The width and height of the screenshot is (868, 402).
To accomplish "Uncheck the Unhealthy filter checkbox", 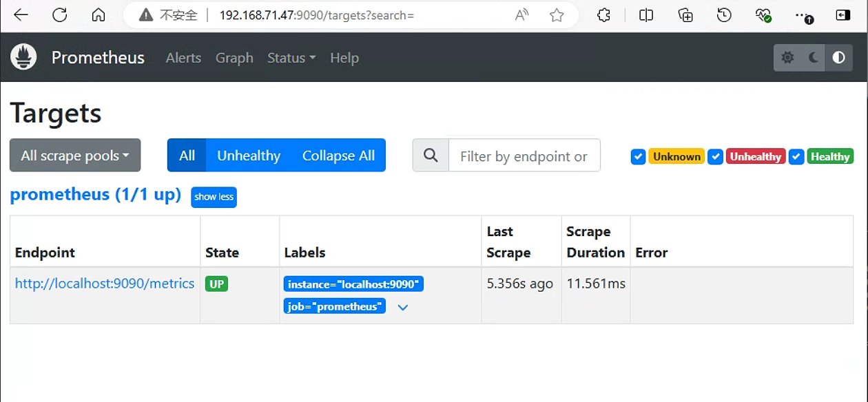I will point(716,157).
